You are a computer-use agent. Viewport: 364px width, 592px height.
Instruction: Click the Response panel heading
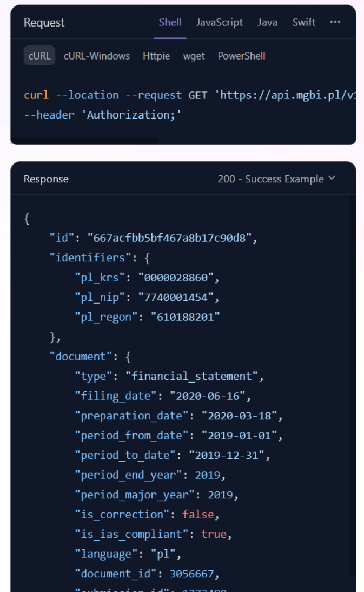tap(46, 179)
